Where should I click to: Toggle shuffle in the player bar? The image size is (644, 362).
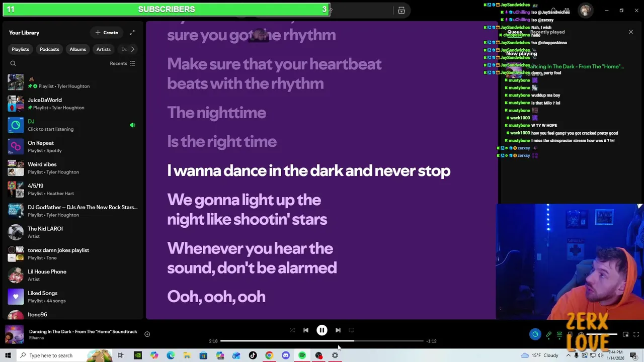[x=292, y=330]
